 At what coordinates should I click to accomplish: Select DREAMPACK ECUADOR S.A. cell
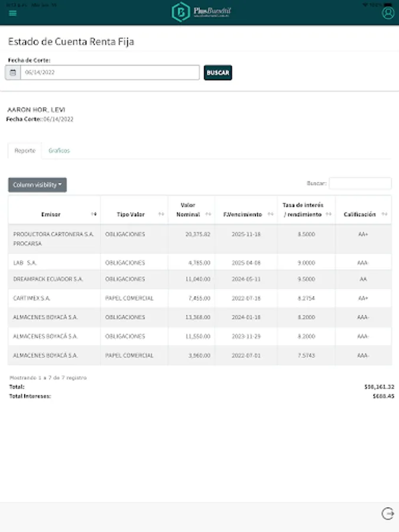54,279
